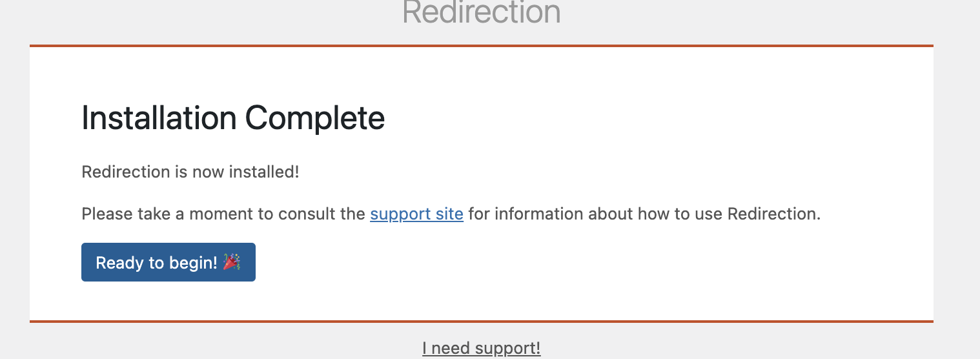
Task: Click the word "Installation" in the heading
Action: 159,118
